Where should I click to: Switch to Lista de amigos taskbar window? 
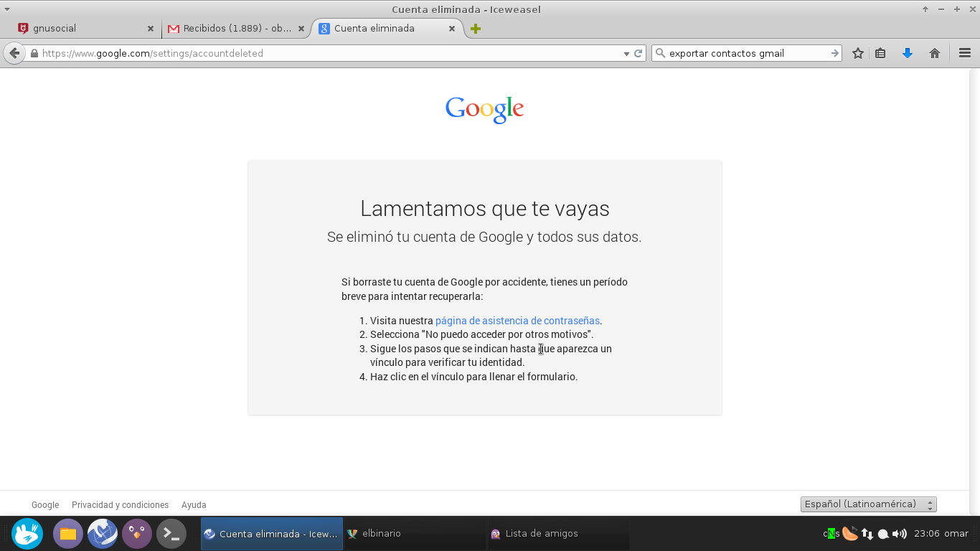point(557,534)
